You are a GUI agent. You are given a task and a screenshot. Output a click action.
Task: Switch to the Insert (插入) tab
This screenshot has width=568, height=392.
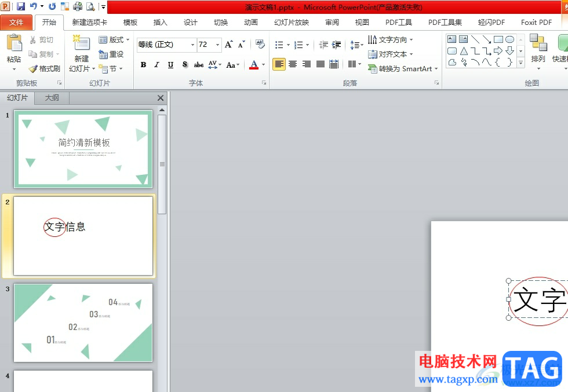click(x=160, y=23)
